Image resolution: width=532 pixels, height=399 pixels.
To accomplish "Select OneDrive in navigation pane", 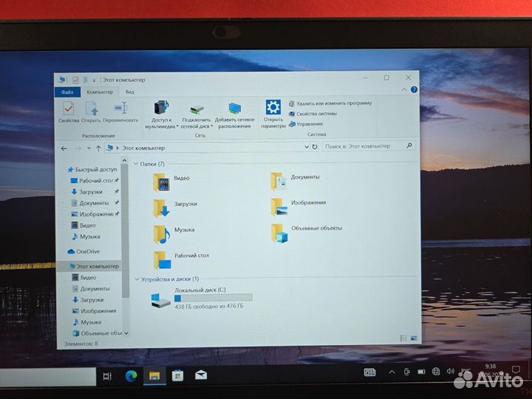I will coord(83,251).
